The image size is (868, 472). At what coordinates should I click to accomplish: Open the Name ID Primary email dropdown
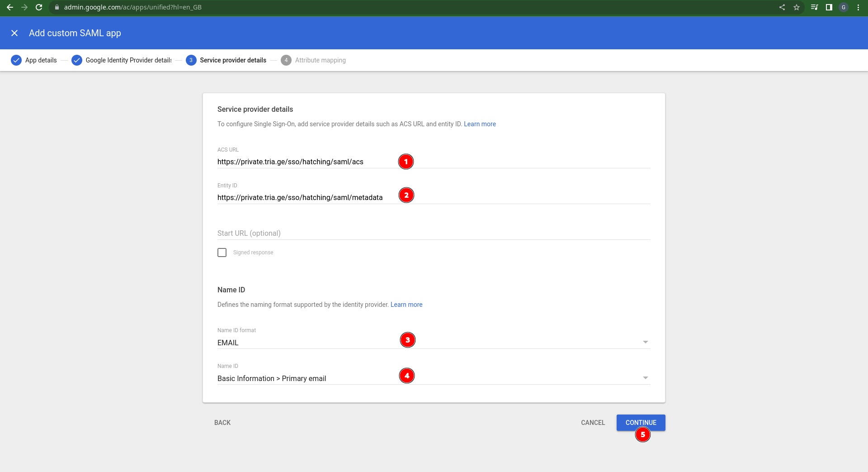point(645,378)
